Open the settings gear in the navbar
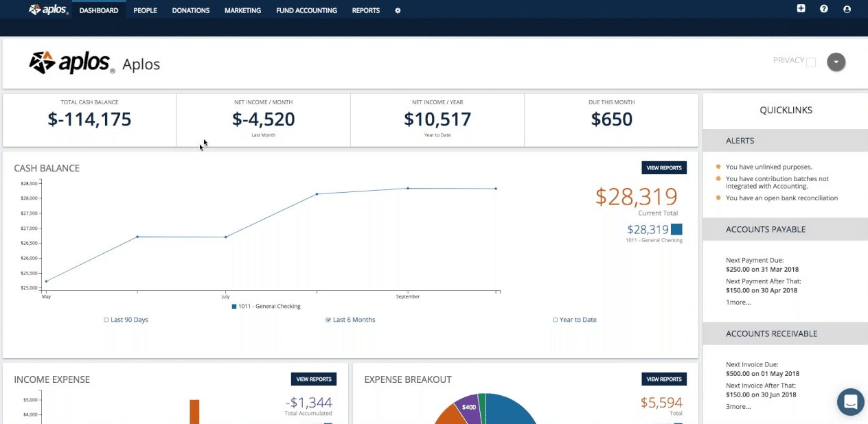The width and height of the screenshot is (868, 424). [398, 10]
